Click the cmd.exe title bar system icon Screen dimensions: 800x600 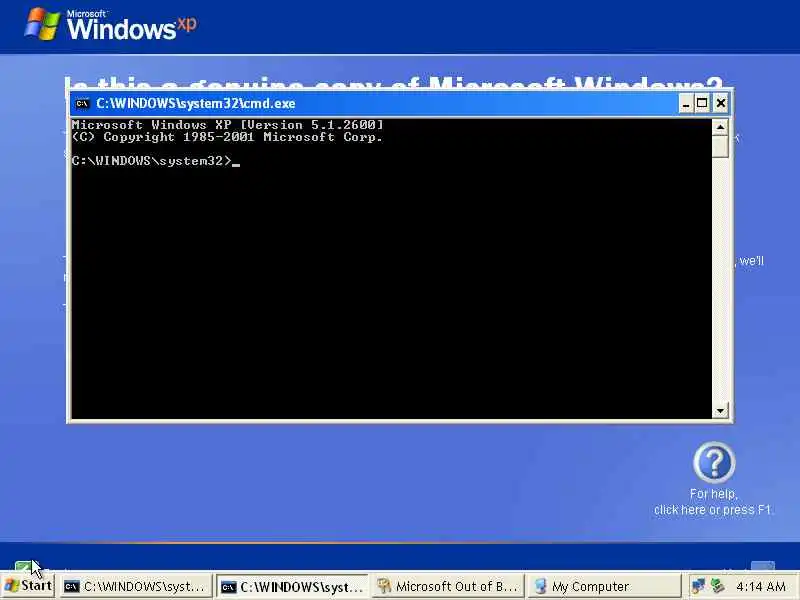pos(82,104)
